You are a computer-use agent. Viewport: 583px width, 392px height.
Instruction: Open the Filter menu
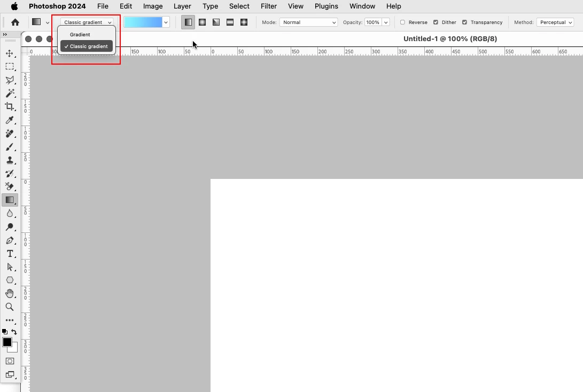[x=268, y=6]
